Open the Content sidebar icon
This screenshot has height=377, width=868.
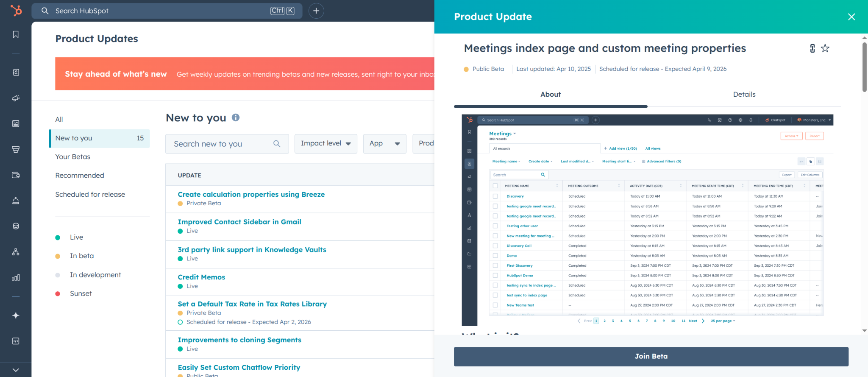coord(16,124)
